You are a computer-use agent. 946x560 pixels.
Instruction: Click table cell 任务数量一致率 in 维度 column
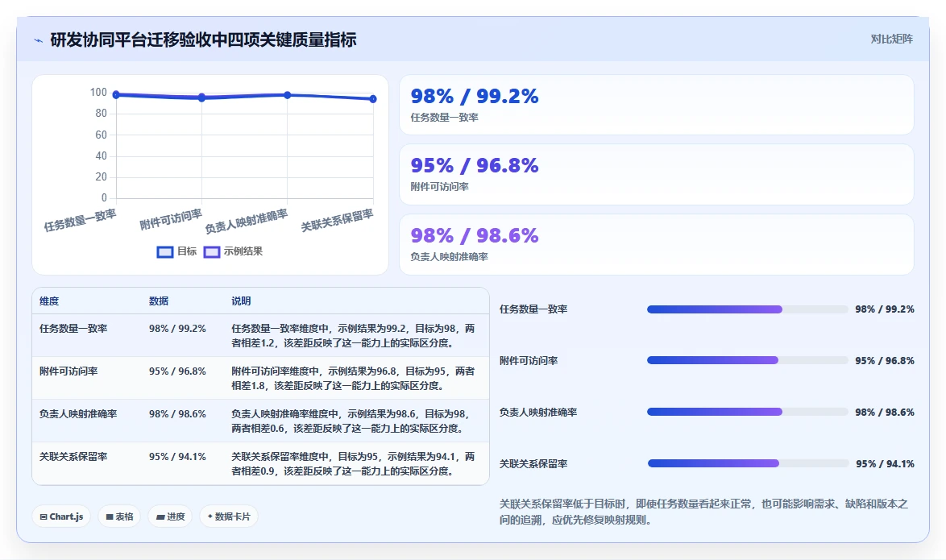click(73, 329)
